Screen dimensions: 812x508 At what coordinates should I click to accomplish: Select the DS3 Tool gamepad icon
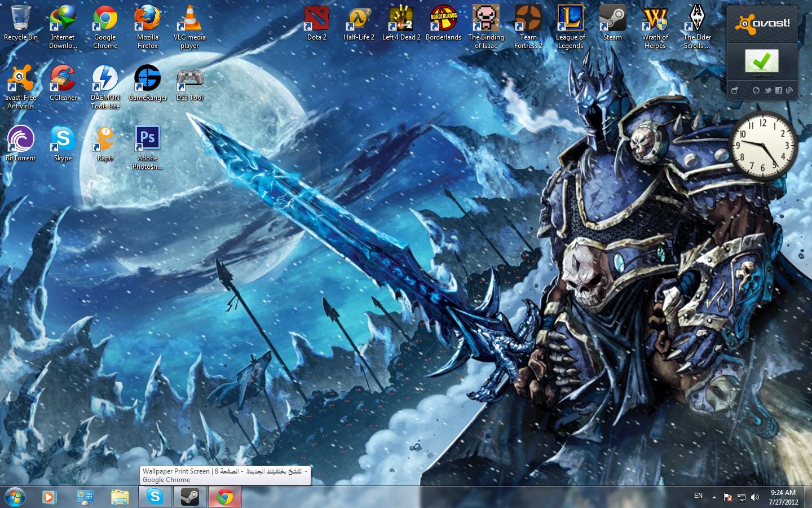189,84
